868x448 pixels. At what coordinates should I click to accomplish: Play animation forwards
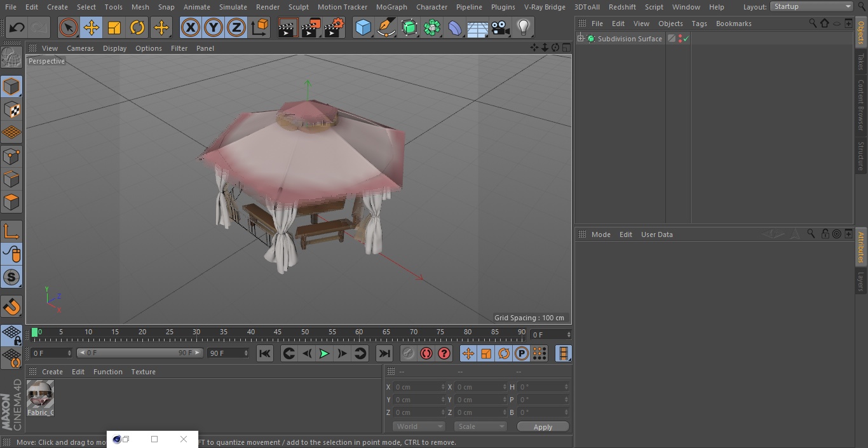pyautogui.click(x=324, y=353)
